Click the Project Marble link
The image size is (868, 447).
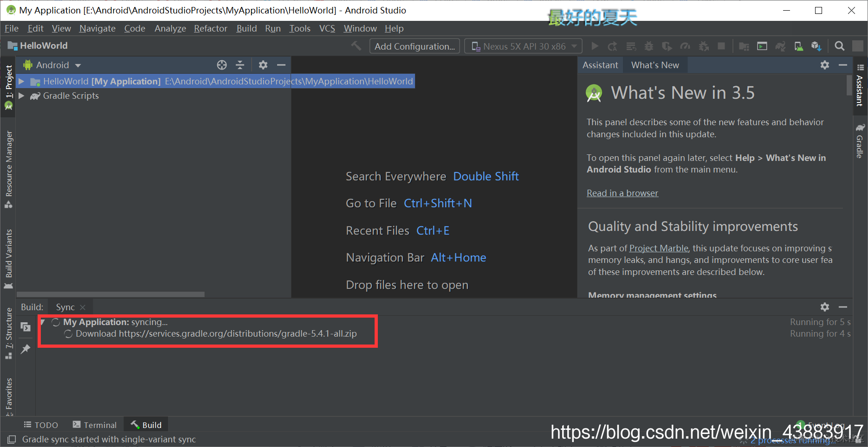[x=659, y=248]
